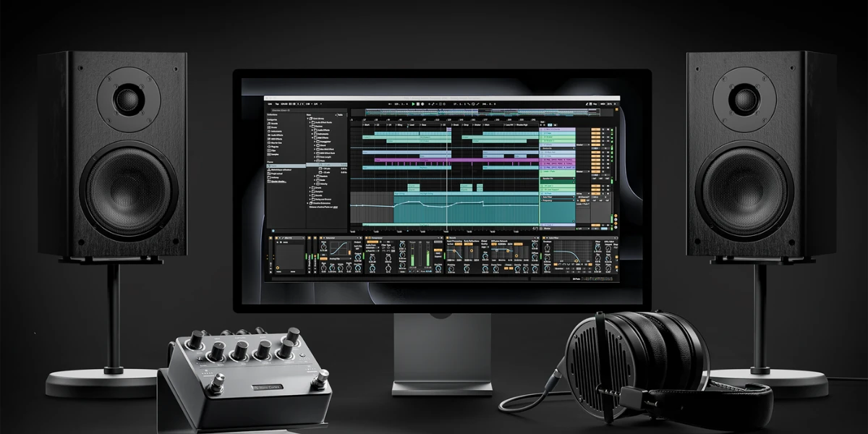Open the MIDI Effects browser category
Screen dimensions: 868x434
pyautogui.click(x=276, y=139)
